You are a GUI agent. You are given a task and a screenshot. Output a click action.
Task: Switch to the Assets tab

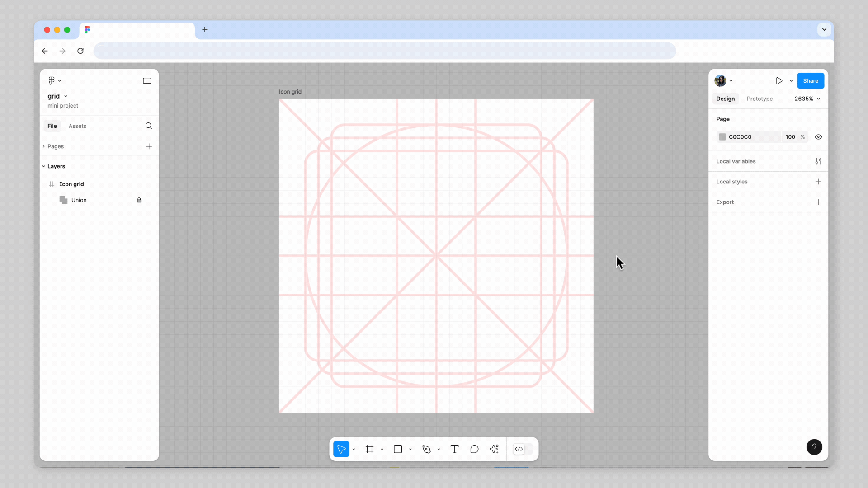[77, 126]
